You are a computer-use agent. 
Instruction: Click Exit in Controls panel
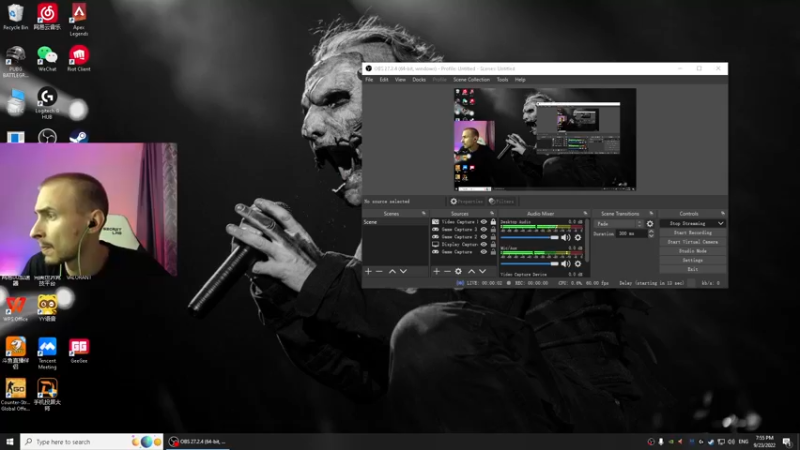692,269
